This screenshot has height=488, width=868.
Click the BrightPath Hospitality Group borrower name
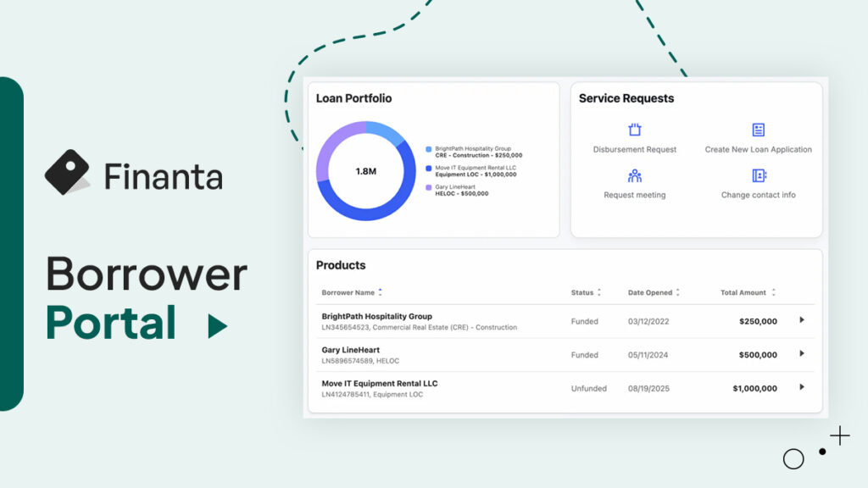377,317
